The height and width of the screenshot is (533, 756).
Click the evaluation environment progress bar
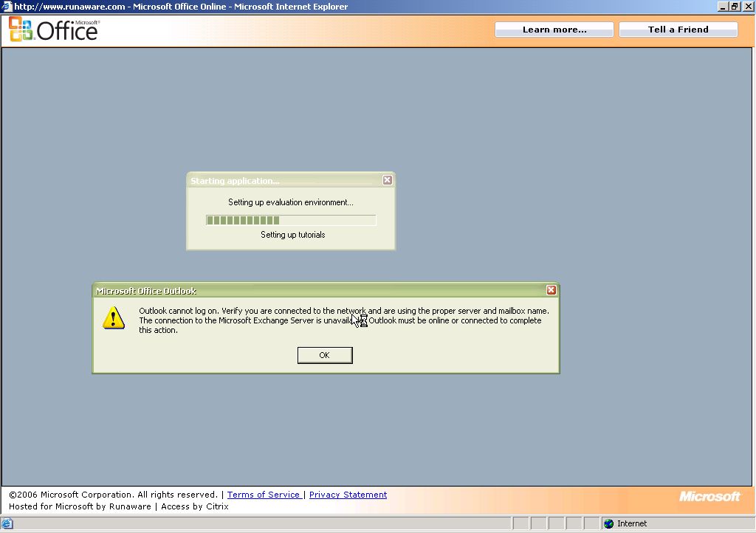point(290,220)
